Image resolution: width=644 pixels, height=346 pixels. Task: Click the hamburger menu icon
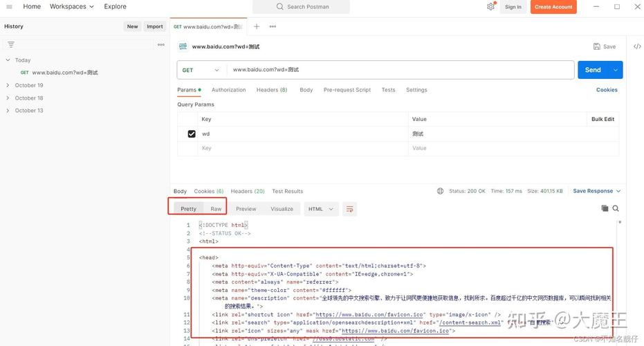pos(9,7)
